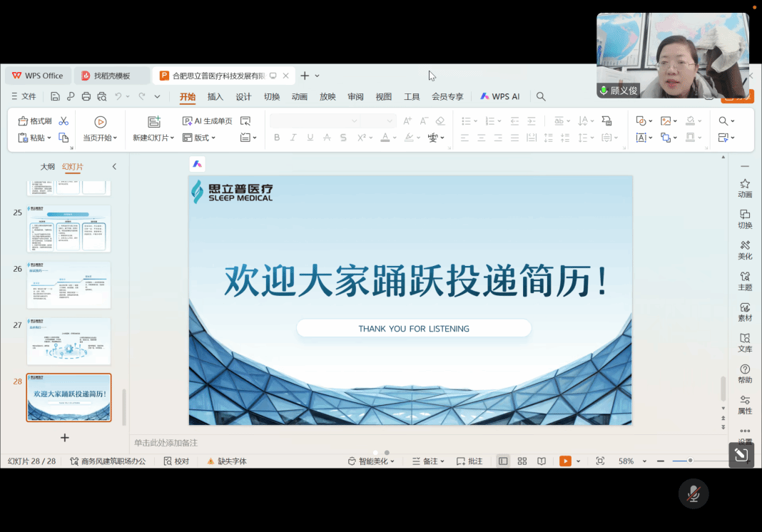Open the 动画 animation side panel
Screen dimensions: 762x532
point(745,188)
